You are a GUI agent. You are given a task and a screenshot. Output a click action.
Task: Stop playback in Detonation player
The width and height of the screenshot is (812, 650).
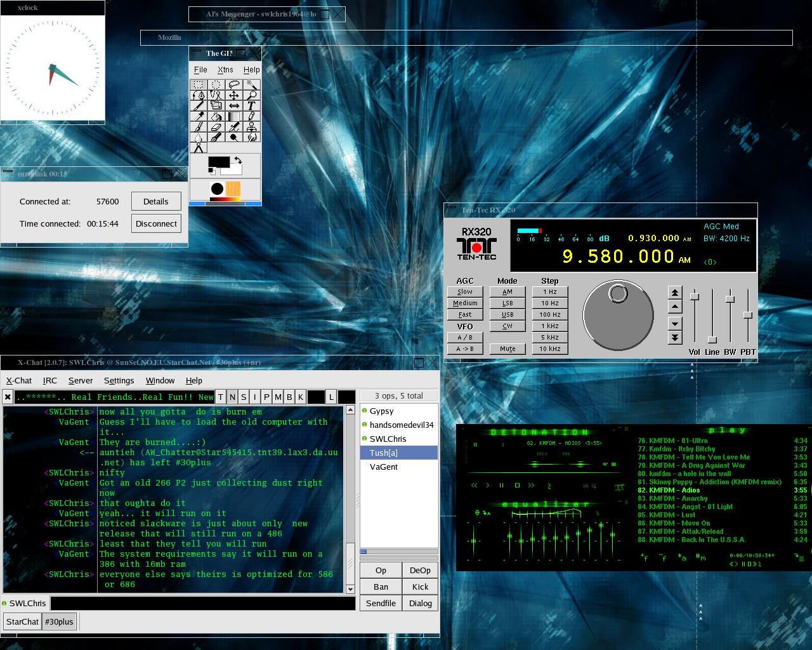[x=517, y=485]
